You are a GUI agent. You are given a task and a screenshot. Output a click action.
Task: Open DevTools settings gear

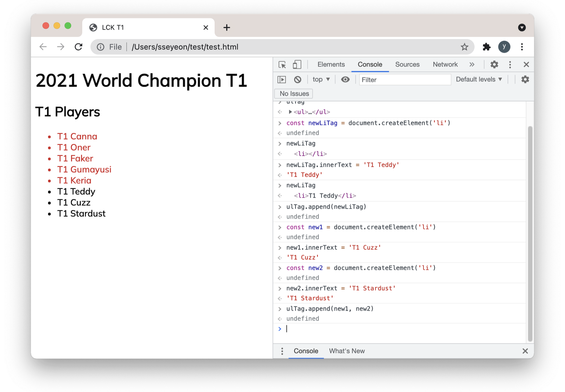click(x=494, y=65)
